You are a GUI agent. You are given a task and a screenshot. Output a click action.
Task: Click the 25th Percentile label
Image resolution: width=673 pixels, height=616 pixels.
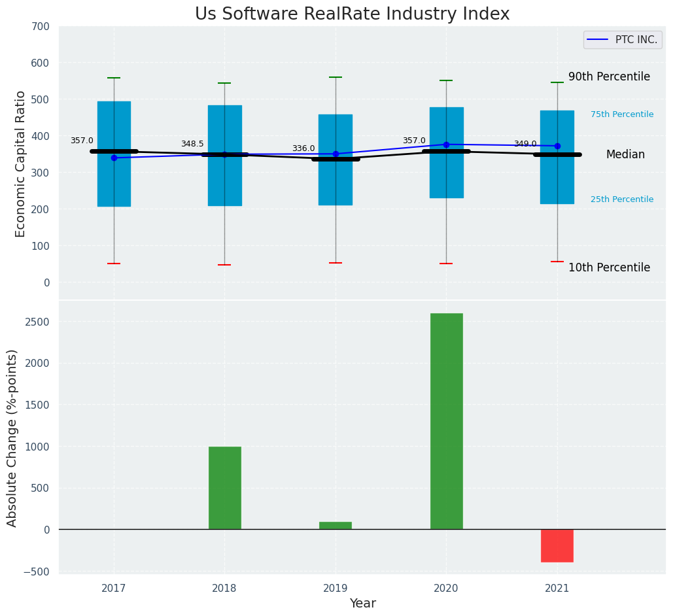click(622, 199)
